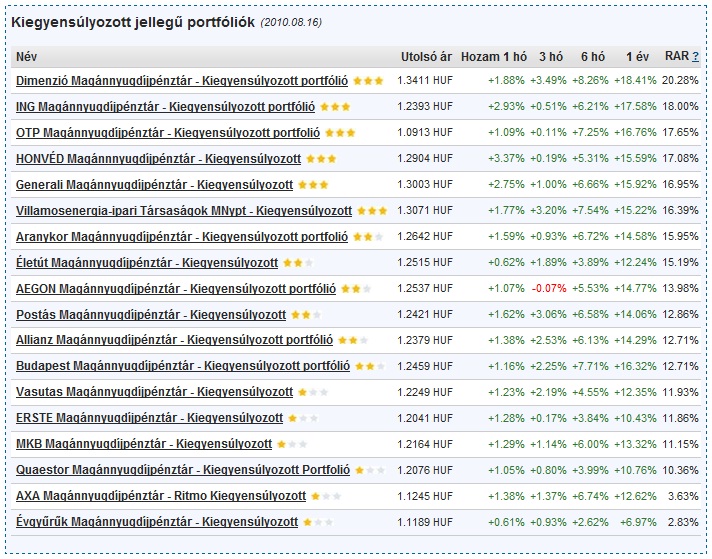Open the RAR help question mark link

pos(695,57)
